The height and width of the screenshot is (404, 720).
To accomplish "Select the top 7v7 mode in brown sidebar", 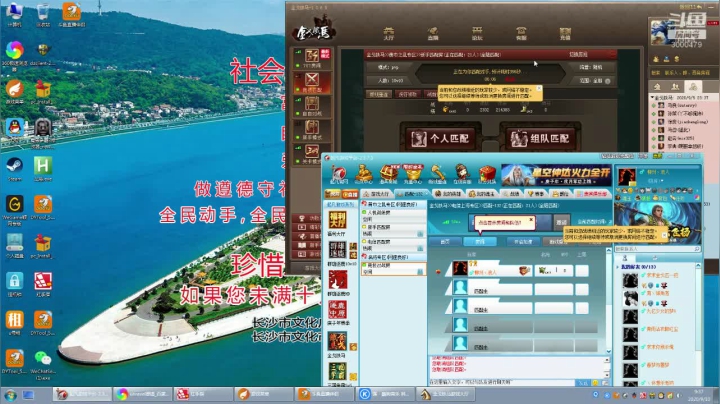I will pos(312,58).
